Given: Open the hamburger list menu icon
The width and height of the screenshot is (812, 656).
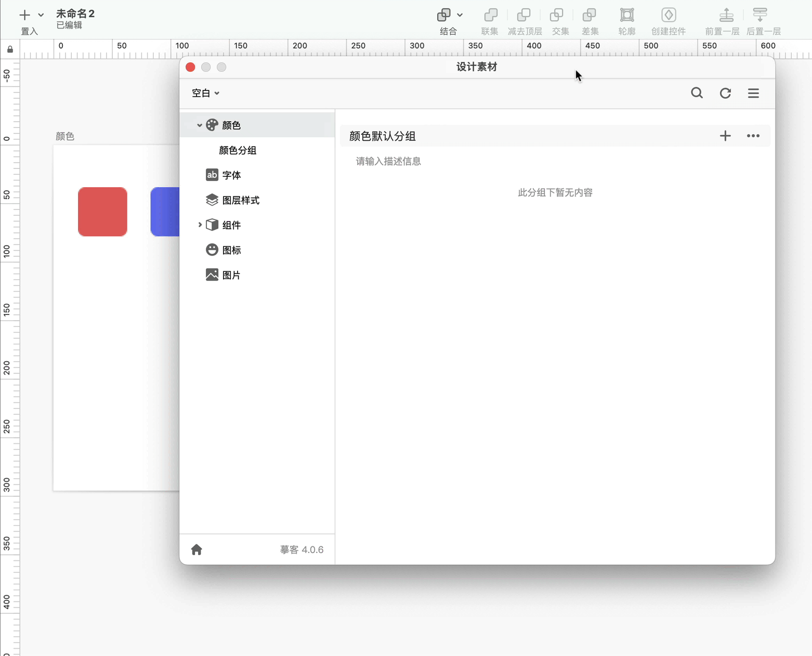Looking at the screenshot, I should pyautogui.click(x=753, y=93).
